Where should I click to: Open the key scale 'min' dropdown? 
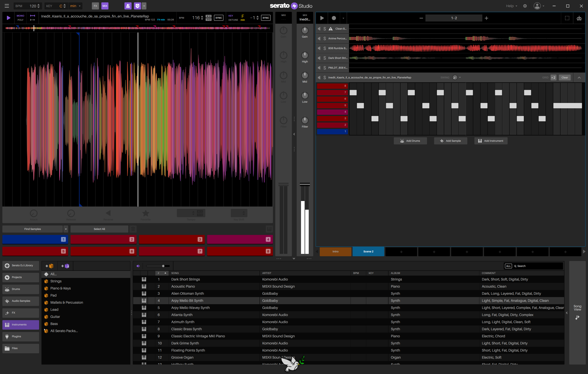tap(75, 6)
